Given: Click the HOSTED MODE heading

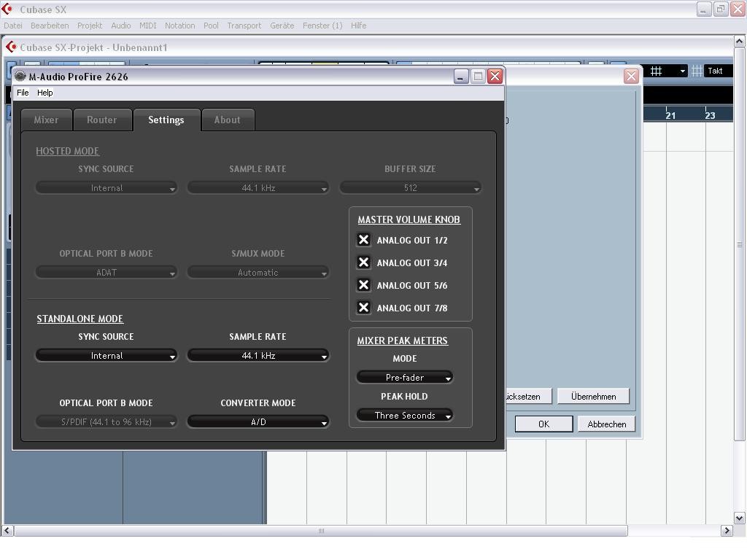Looking at the screenshot, I should pyautogui.click(x=68, y=151).
